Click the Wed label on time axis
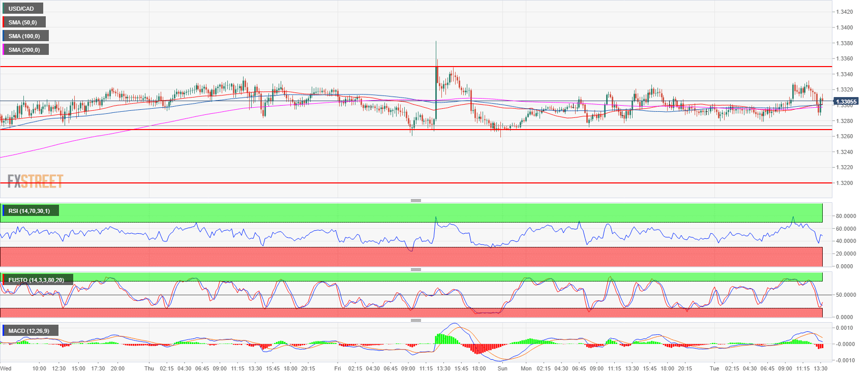The image size is (868, 375). click(6, 368)
